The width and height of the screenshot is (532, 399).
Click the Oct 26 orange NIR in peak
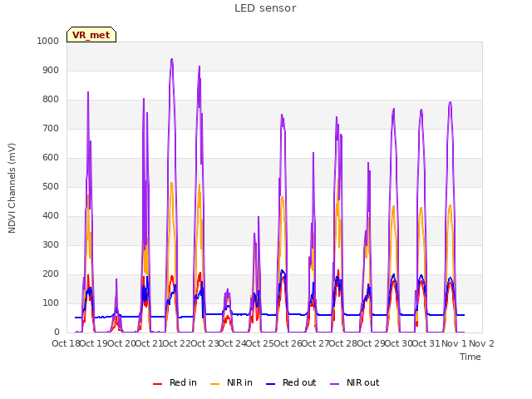pyautogui.click(x=283, y=197)
